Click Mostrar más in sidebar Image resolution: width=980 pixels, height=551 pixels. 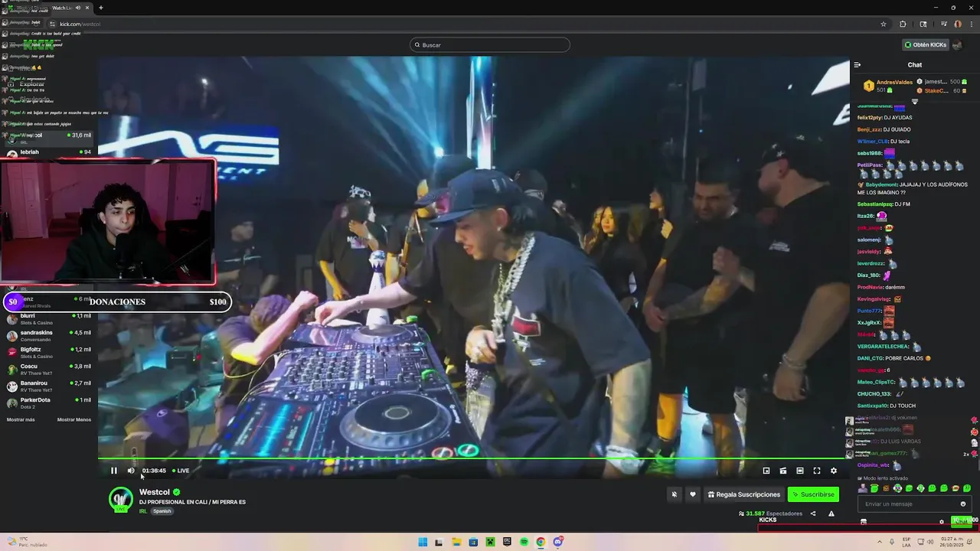(21, 419)
